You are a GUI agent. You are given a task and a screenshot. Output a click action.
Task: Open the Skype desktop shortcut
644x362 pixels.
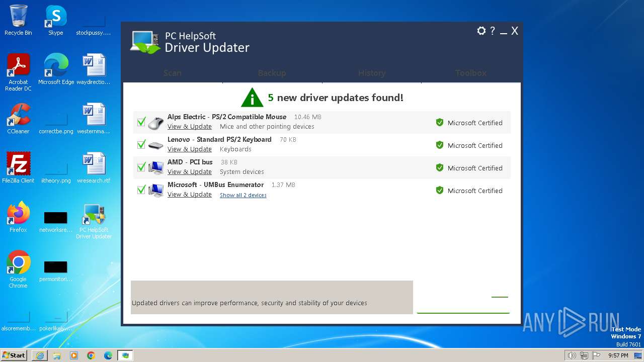click(x=56, y=20)
